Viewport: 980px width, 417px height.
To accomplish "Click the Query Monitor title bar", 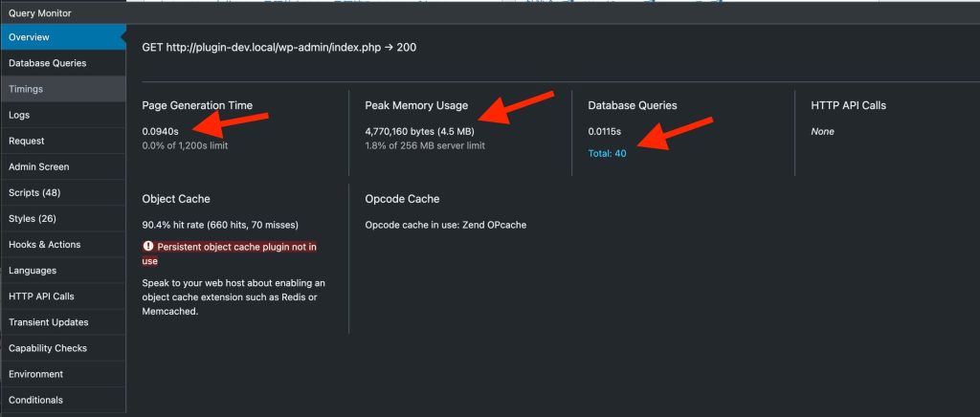I will pos(43,13).
